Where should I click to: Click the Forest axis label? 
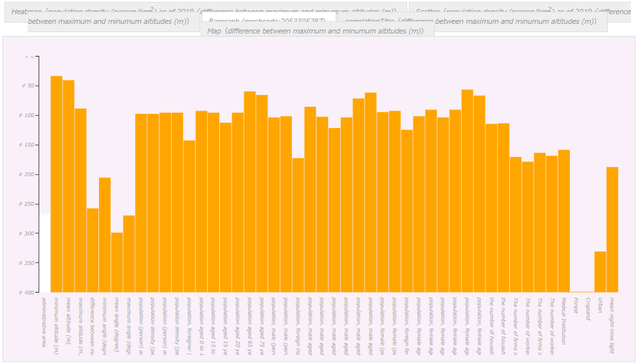coord(576,305)
